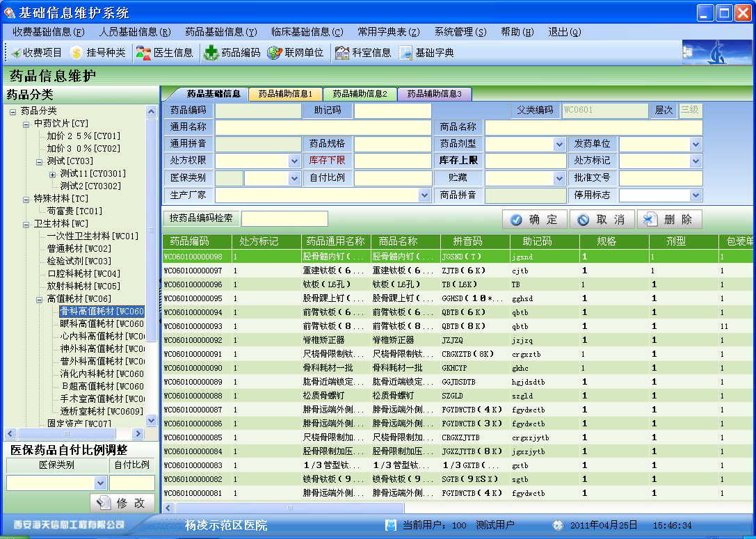Select table row WC060100000097
The width and height of the screenshot is (756, 539).
point(458,271)
